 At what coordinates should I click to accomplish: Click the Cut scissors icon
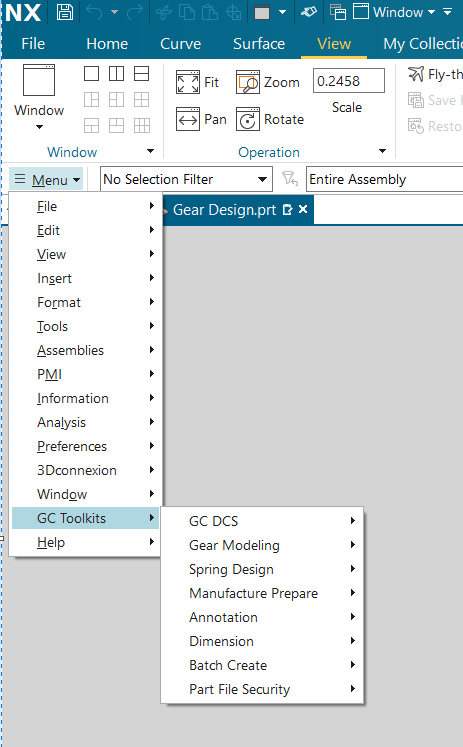(x=164, y=12)
